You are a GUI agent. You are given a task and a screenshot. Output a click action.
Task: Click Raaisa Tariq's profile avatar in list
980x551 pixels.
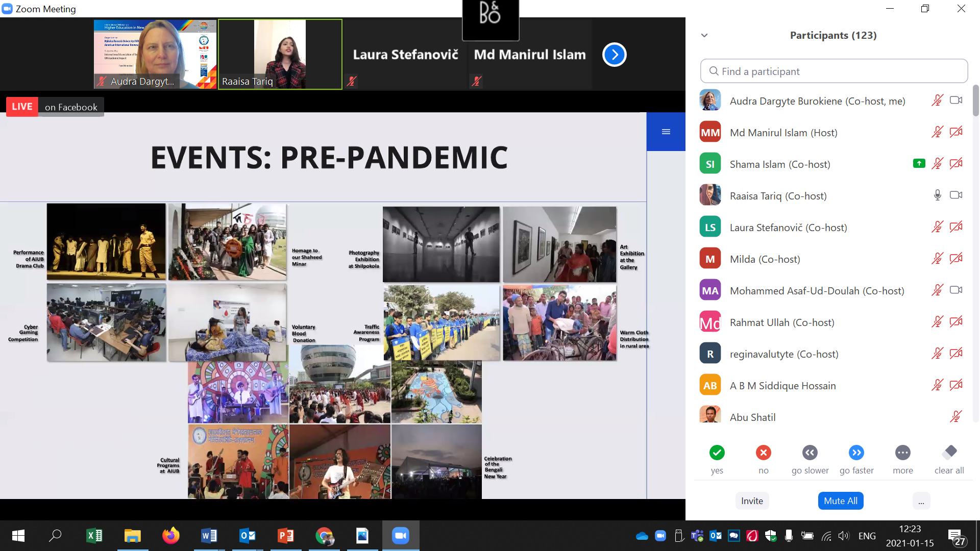tap(710, 195)
